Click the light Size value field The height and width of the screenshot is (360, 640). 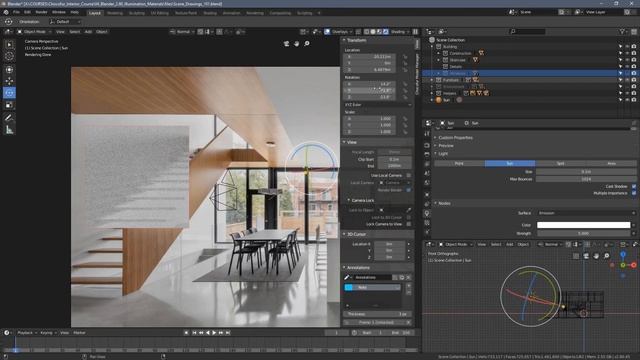[x=586, y=172]
